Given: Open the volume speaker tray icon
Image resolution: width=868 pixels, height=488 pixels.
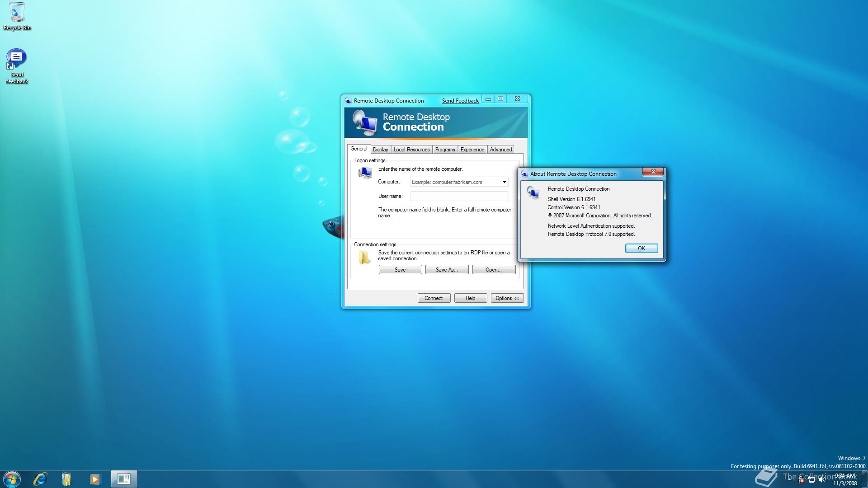Looking at the screenshot, I should coord(822,479).
